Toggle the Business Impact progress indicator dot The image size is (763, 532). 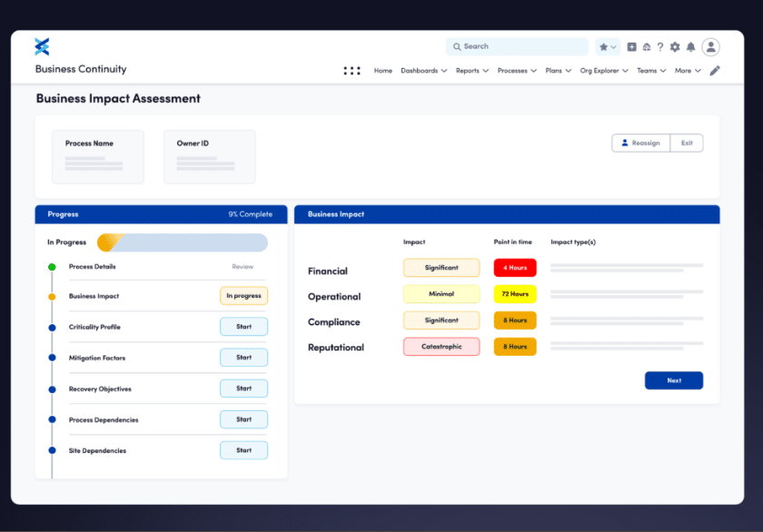point(50,295)
